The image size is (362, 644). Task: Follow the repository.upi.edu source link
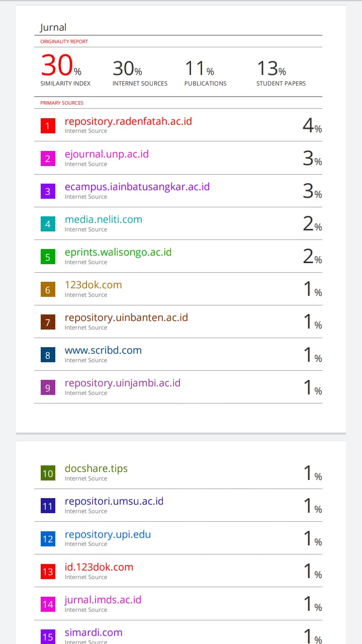(108, 534)
